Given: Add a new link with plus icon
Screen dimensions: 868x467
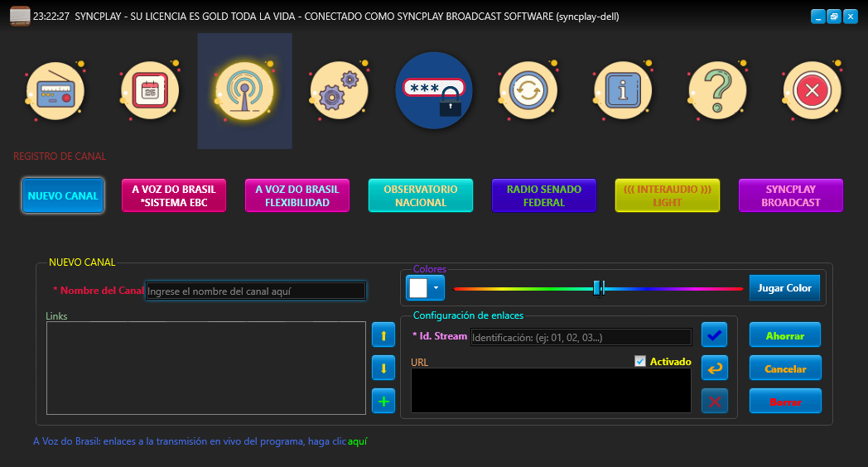Looking at the screenshot, I should point(383,401).
